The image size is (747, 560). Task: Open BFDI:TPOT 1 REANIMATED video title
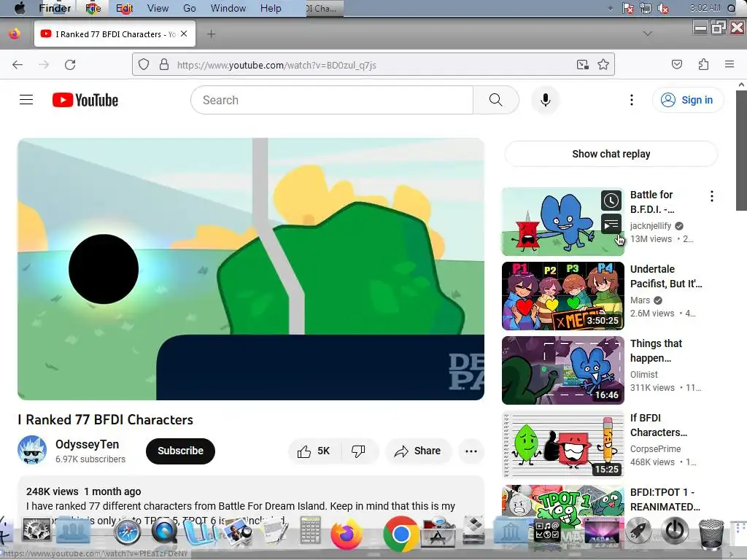665,499
